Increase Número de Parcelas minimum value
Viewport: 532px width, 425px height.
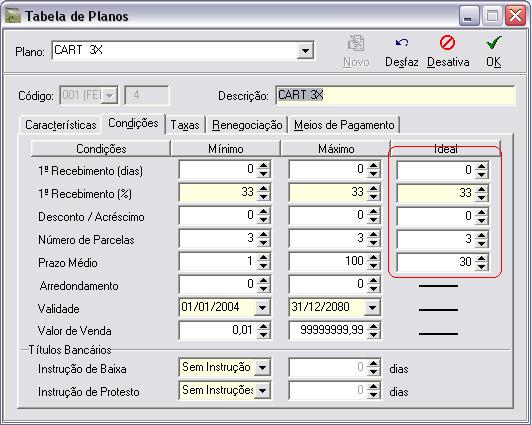[263, 235]
